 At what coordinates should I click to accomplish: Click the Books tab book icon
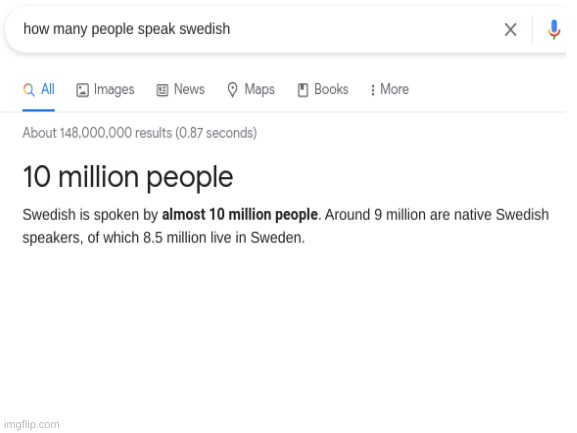pyautogui.click(x=302, y=90)
